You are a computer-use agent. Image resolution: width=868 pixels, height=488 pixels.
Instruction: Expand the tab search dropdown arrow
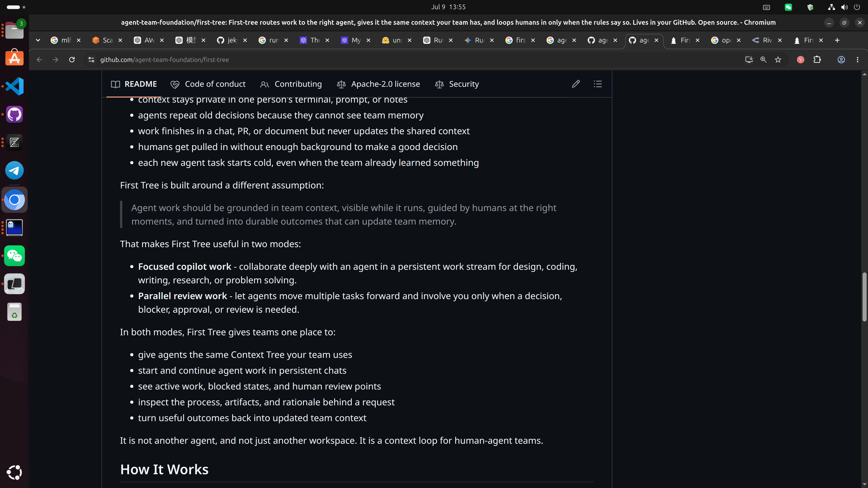(x=38, y=40)
